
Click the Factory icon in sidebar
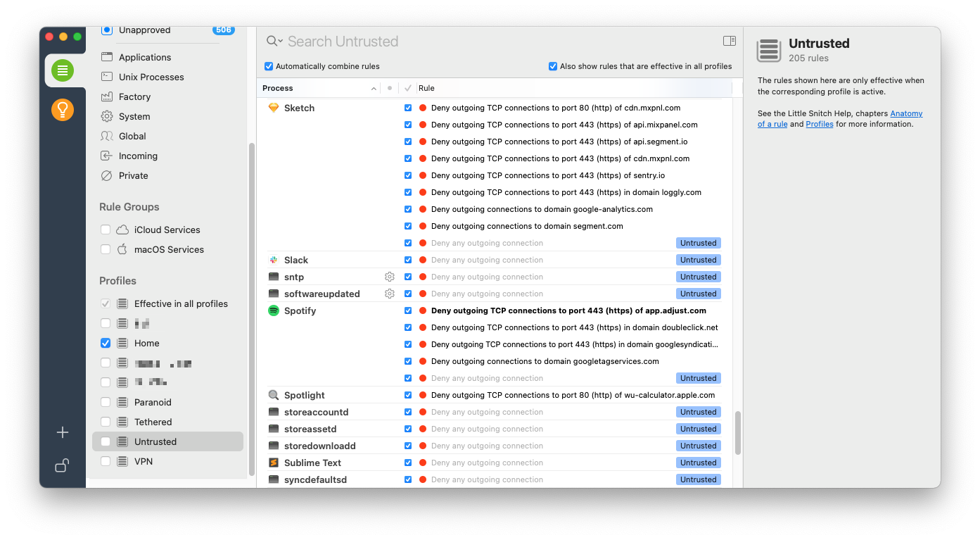107,96
